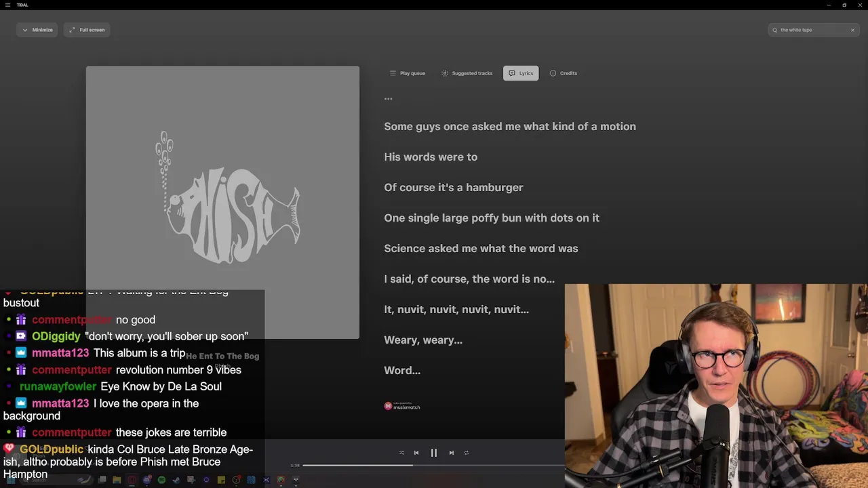This screenshot has height=488, width=868.
Task: Toggle shuffle playback
Action: [401, 453]
